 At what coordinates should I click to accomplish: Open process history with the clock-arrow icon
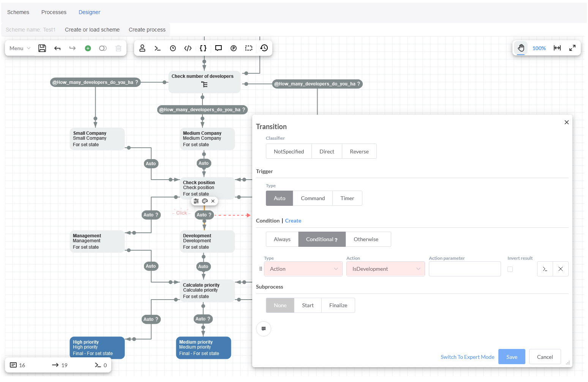coord(264,48)
